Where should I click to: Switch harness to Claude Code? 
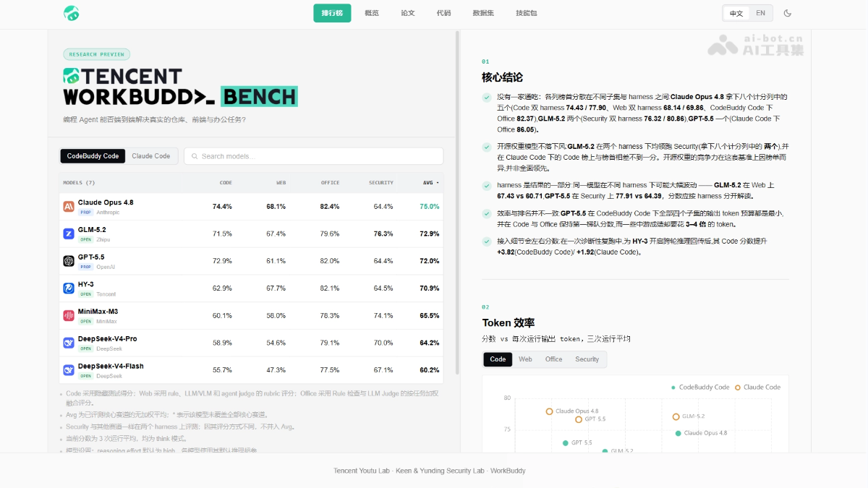[x=151, y=156]
